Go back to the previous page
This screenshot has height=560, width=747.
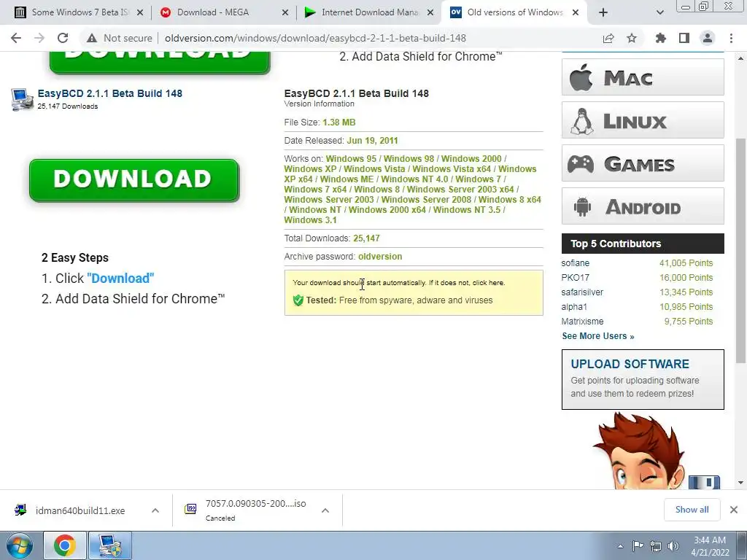(x=16, y=38)
